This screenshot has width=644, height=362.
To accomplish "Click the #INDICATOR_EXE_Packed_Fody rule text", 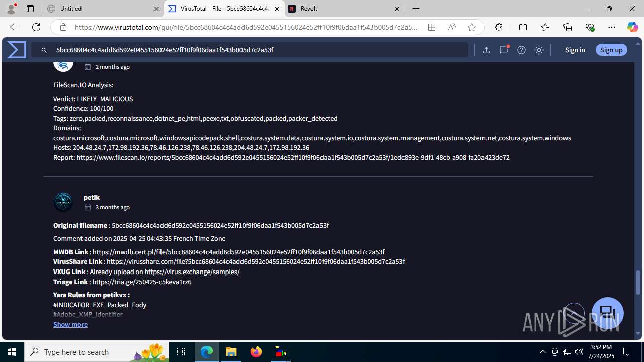I will tap(100, 305).
